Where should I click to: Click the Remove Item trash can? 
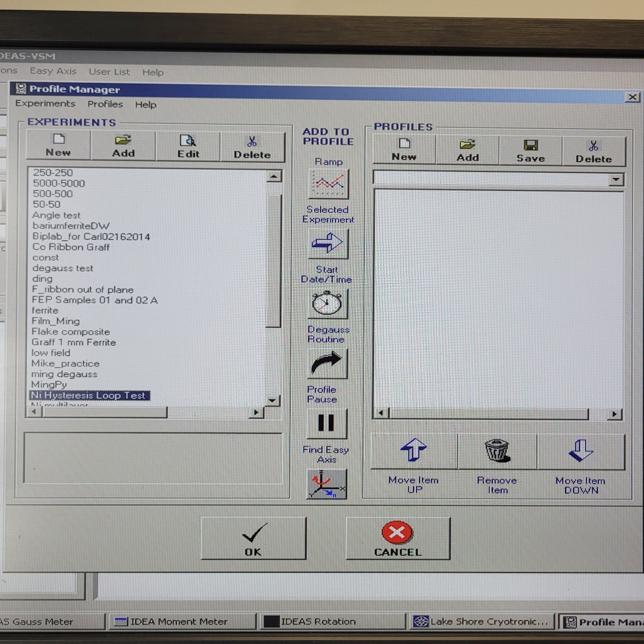pos(497,451)
